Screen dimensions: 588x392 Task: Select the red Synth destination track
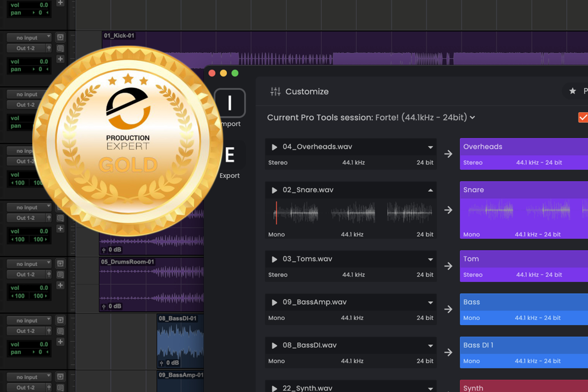click(x=524, y=386)
